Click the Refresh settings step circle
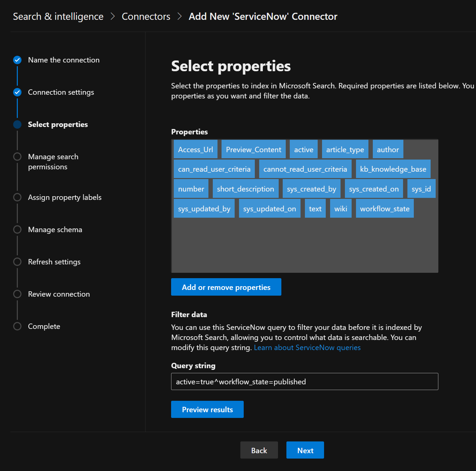The width and height of the screenshot is (476, 471). pos(17,262)
